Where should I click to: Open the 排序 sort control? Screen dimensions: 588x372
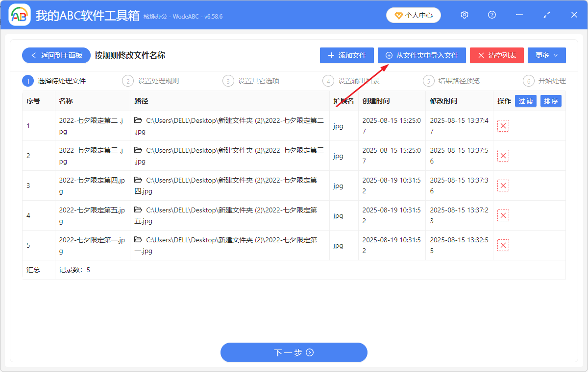pos(551,101)
